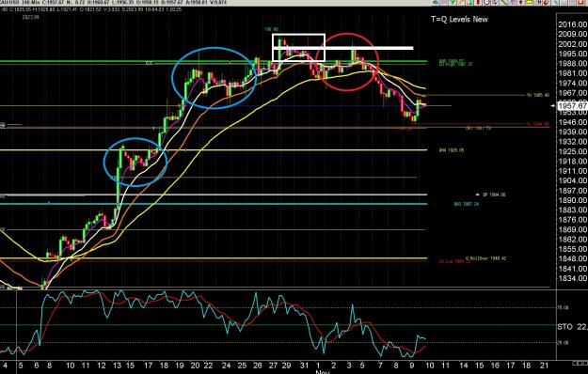Click the 1869.00 price axis label
Viewport: 588px width, 374px height.
572,229
